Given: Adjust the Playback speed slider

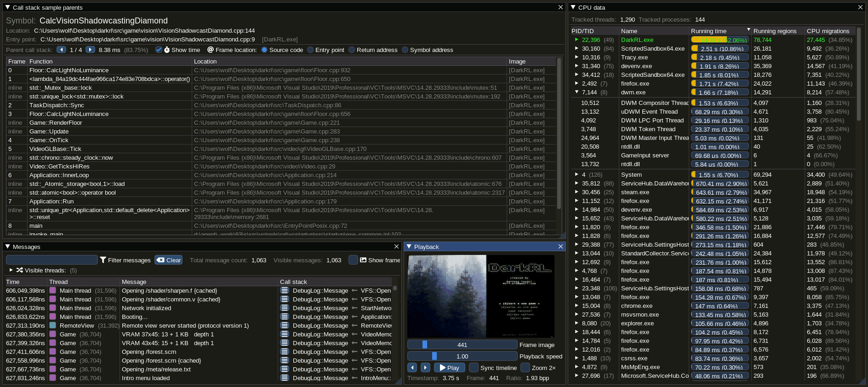Looking at the screenshot, I should [462, 356].
